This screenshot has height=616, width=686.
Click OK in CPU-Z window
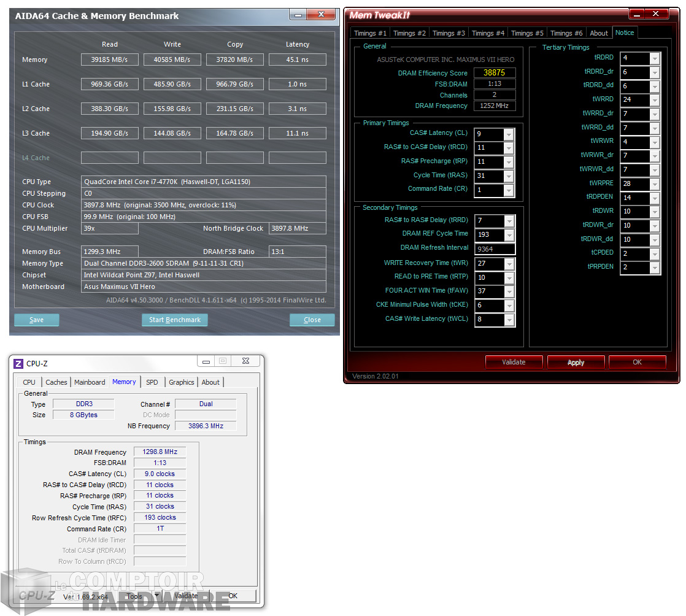[233, 596]
